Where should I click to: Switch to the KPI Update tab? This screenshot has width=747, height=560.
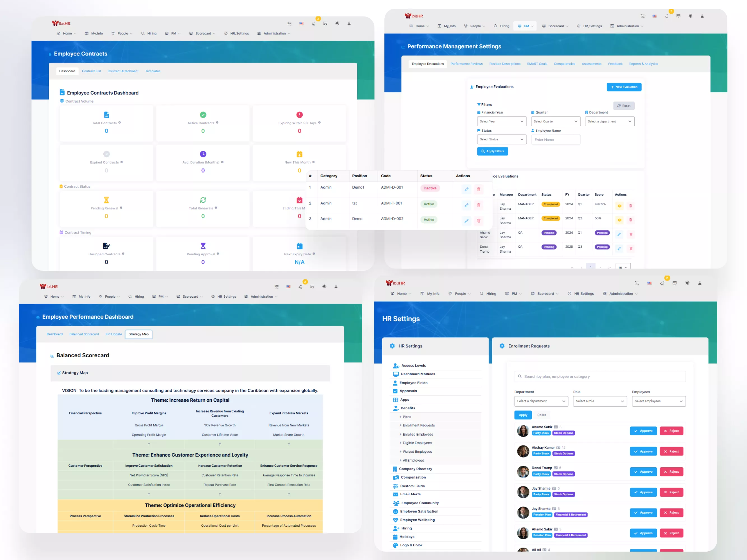click(x=113, y=334)
